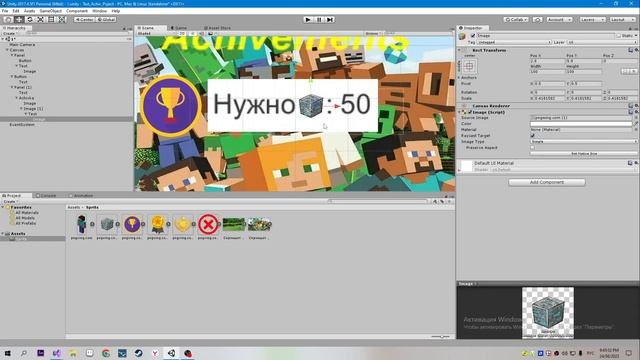Image resolution: width=640 pixels, height=360 pixels.
Task: Toggle Image (Script) component enabled checkbox
Action: coord(470,112)
